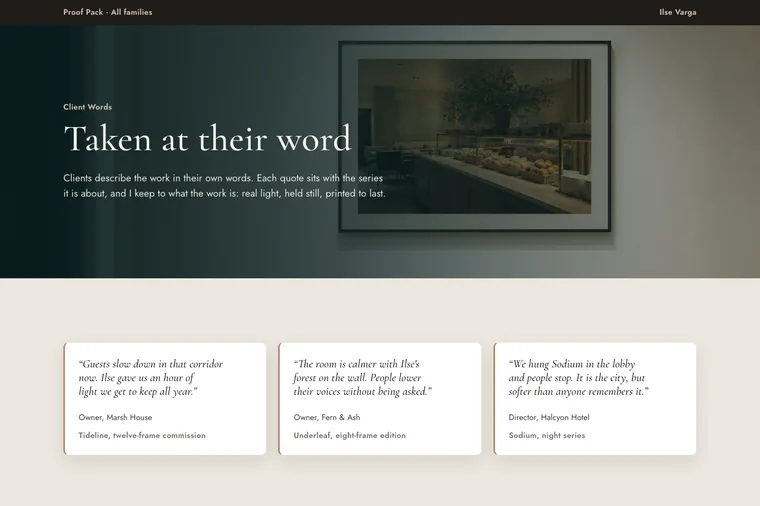Click the hero paragraph about clients' own words
Image resolution: width=760 pixels, height=506 pixels.
point(224,186)
